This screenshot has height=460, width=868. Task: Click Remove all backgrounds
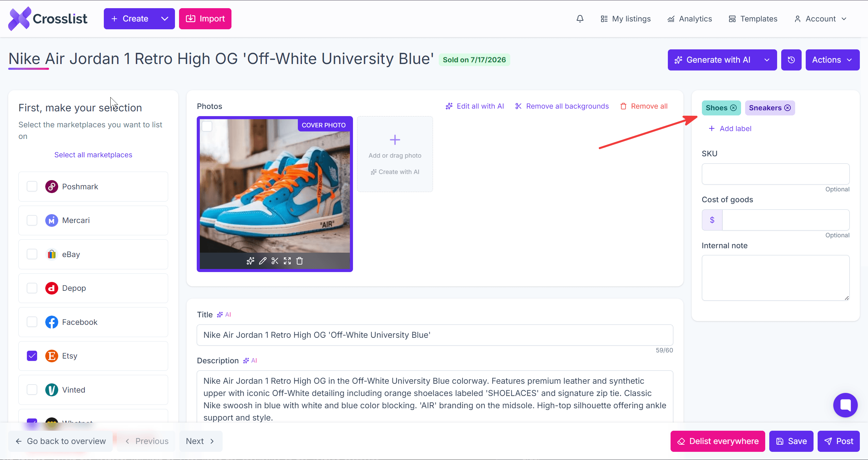pos(562,106)
